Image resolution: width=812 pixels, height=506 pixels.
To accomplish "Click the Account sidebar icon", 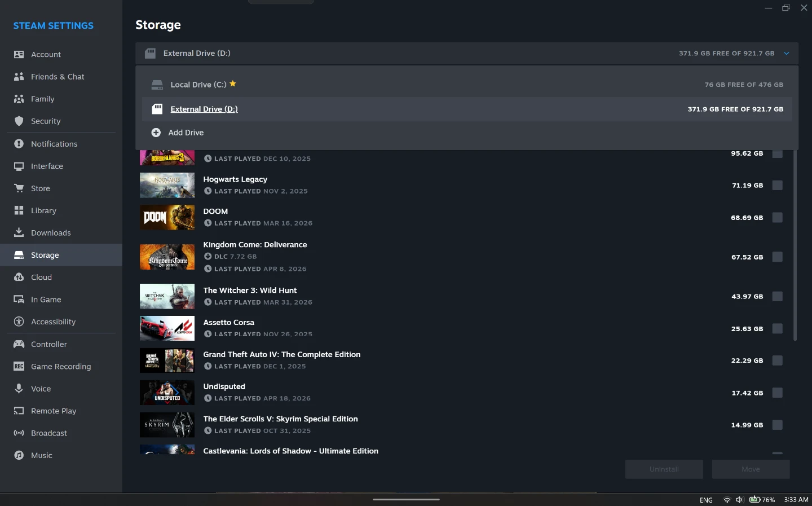I will click(19, 55).
